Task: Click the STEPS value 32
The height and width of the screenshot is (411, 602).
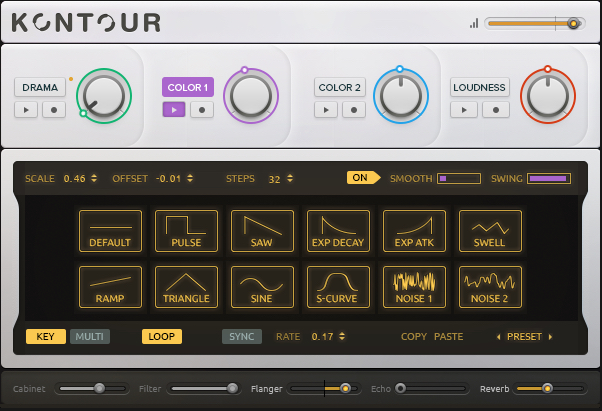Action: (274, 179)
